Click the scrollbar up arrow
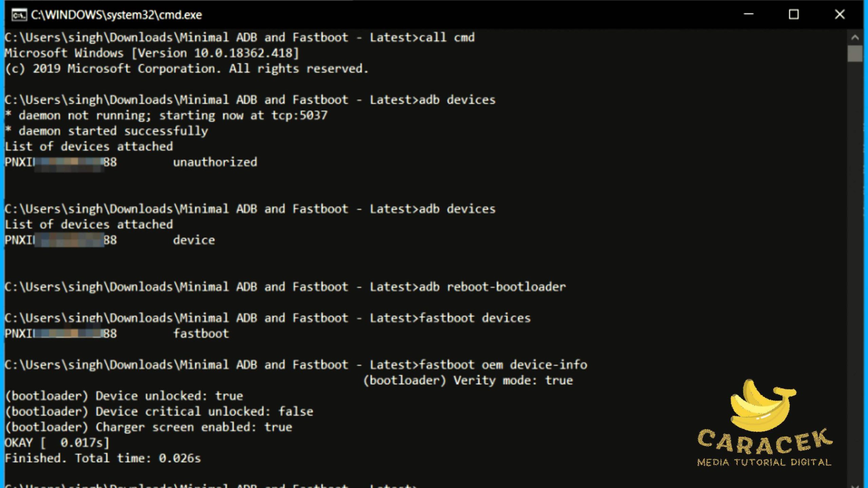868x488 pixels. [x=854, y=38]
